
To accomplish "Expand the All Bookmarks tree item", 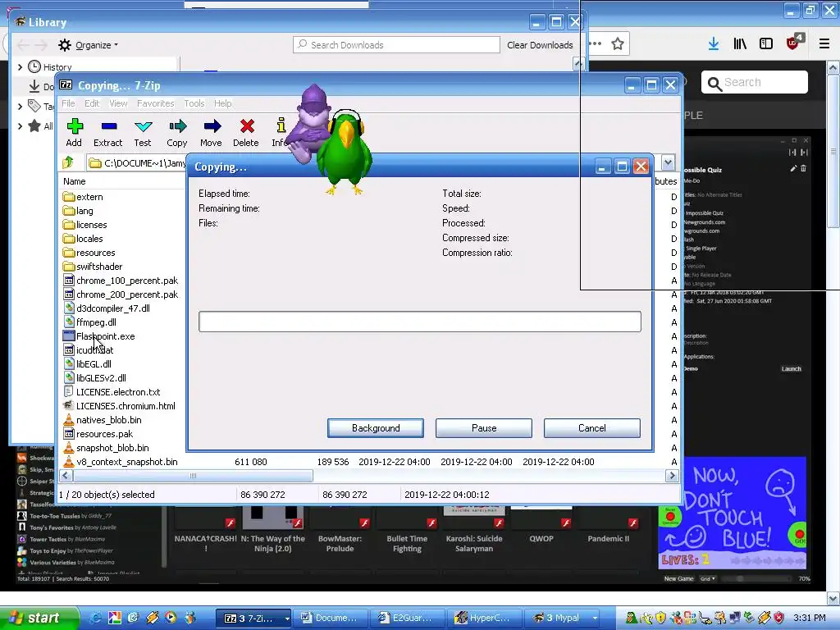I will [x=20, y=126].
